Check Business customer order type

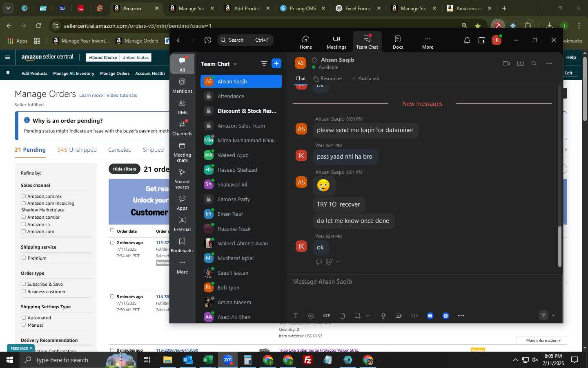coord(24,291)
